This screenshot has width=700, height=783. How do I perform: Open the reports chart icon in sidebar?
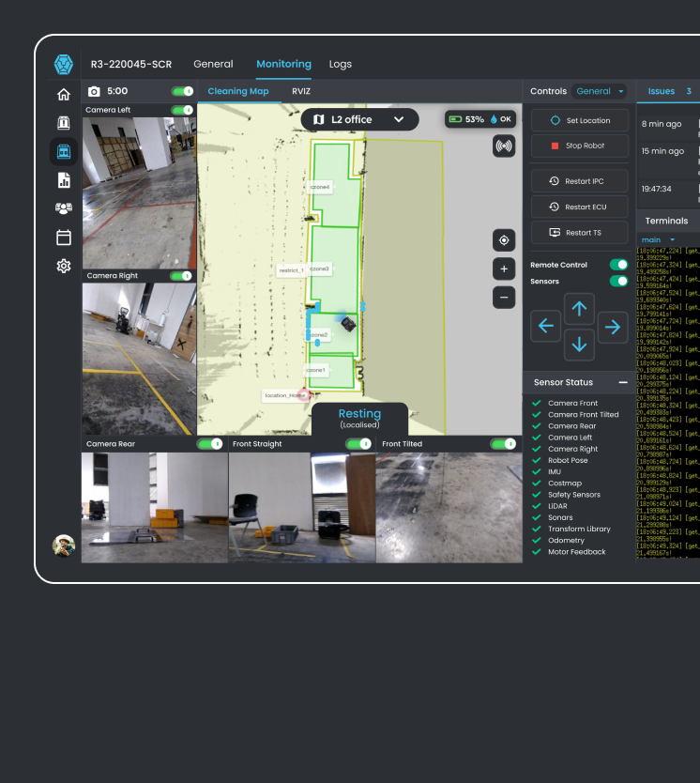click(x=64, y=179)
